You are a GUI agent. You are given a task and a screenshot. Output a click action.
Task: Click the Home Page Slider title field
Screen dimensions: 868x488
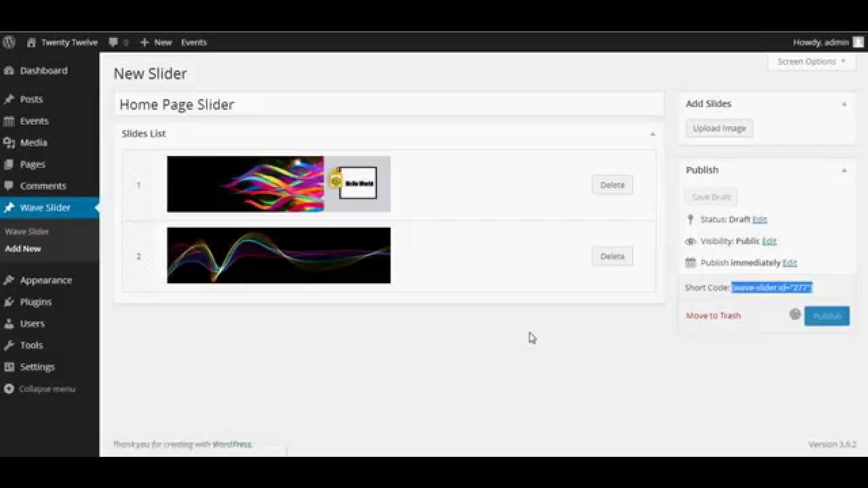(389, 104)
